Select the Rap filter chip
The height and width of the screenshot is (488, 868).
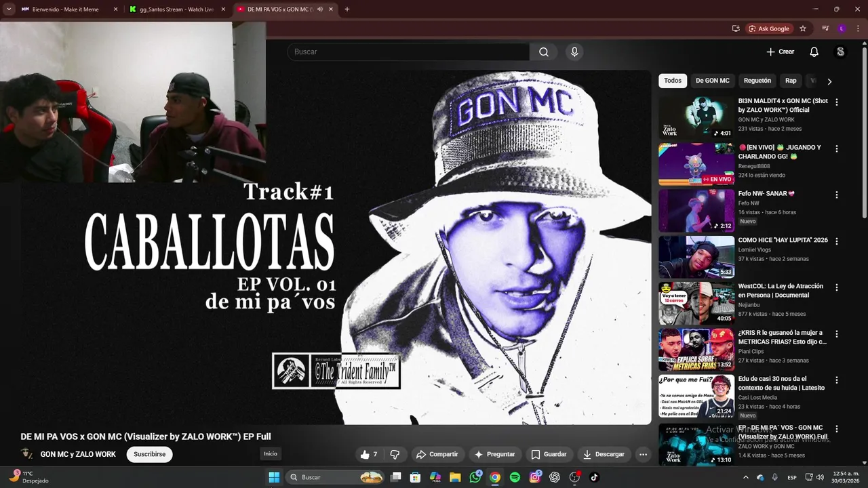pyautogui.click(x=791, y=81)
